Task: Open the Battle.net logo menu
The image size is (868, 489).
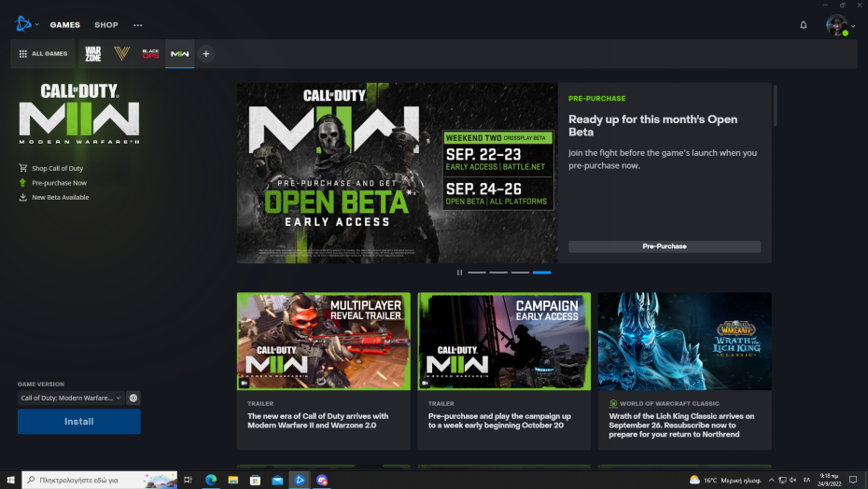Action: click(23, 24)
